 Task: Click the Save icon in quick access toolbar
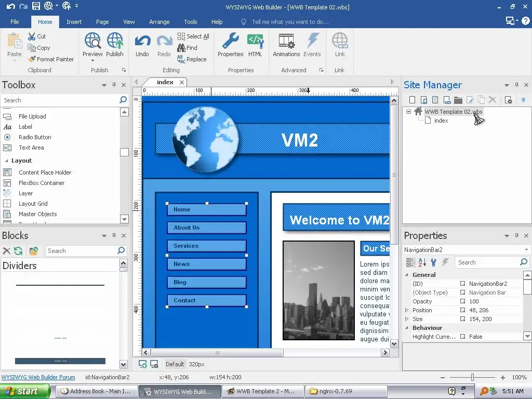pyautogui.click(x=36, y=6)
